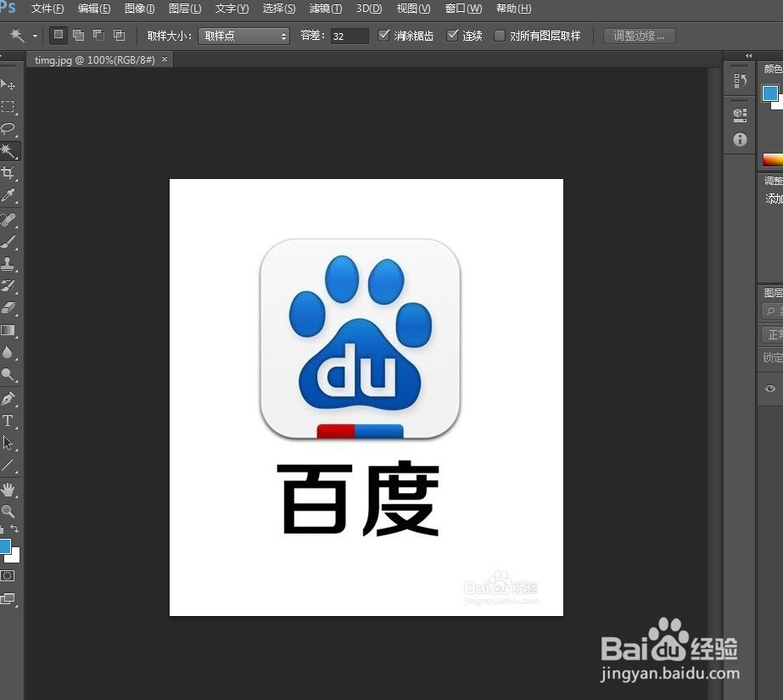Choose Intersect with selection mode
Image resolution: width=783 pixels, height=700 pixels.
119,35
